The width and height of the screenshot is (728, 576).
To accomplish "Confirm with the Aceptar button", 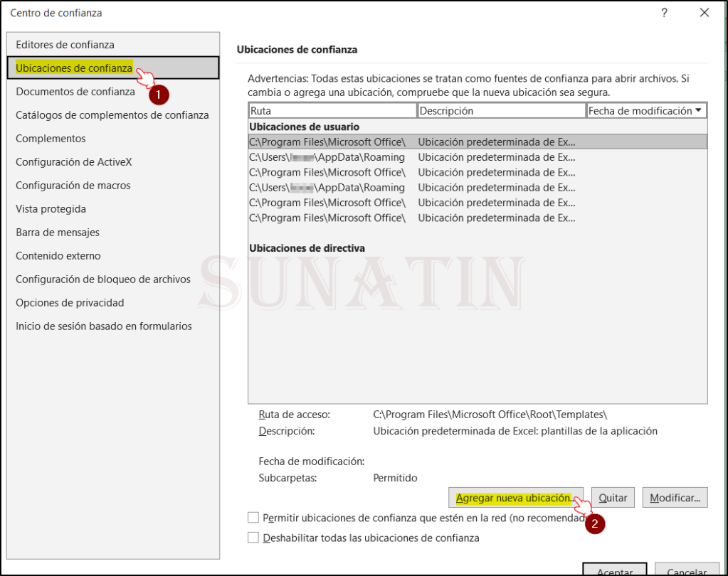I will click(614, 570).
